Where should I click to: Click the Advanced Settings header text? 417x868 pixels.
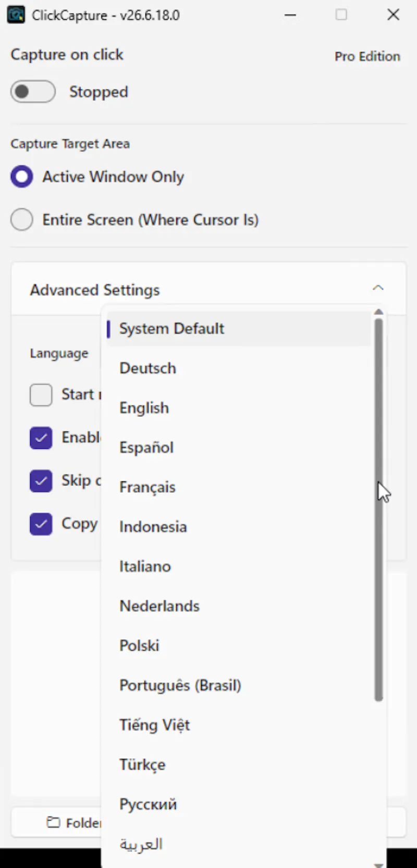95,290
